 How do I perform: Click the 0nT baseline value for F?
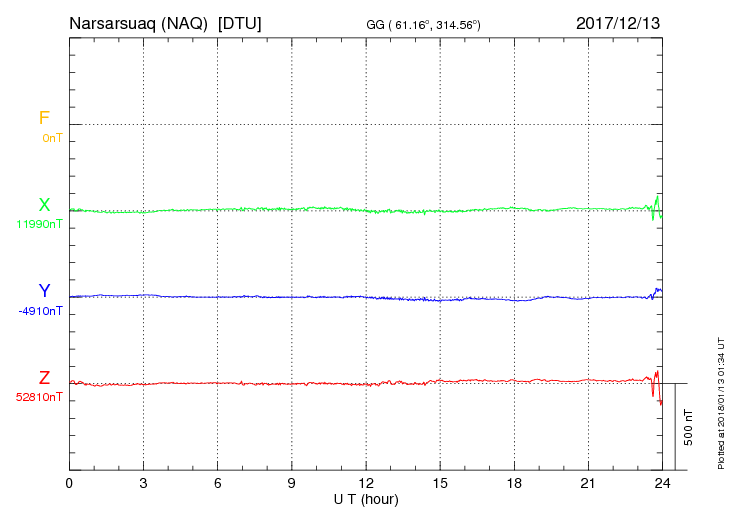(x=52, y=138)
